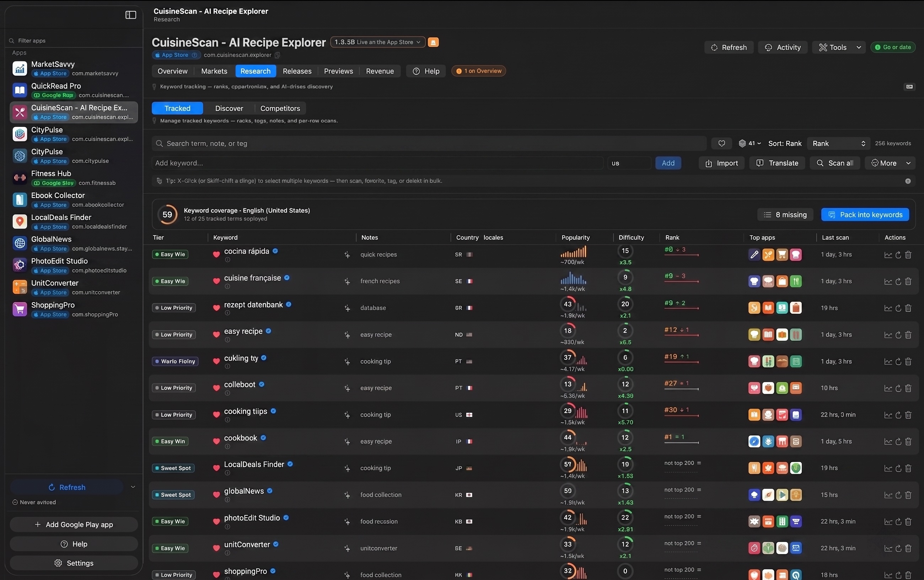Click Add Google Play app
This screenshot has width=924, height=580.
74,524
